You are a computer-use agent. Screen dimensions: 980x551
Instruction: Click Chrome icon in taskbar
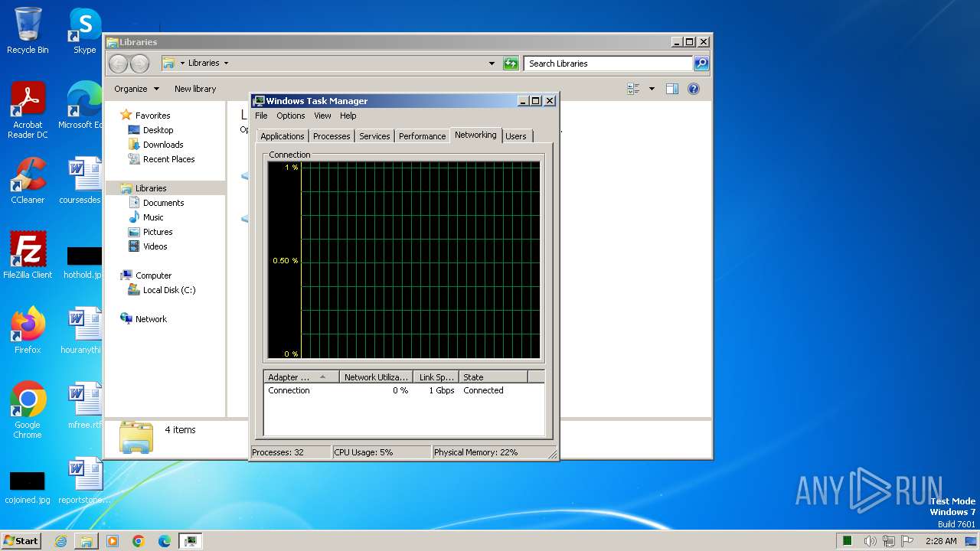tap(139, 541)
